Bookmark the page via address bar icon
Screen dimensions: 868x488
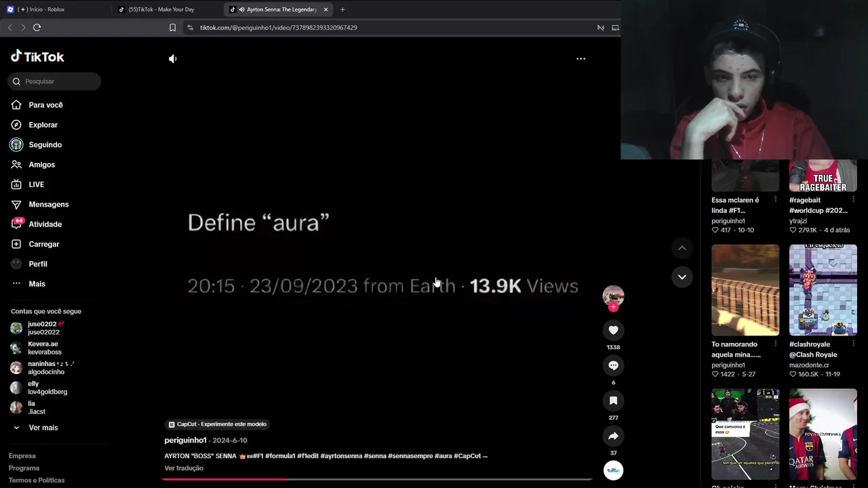[x=172, y=28]
